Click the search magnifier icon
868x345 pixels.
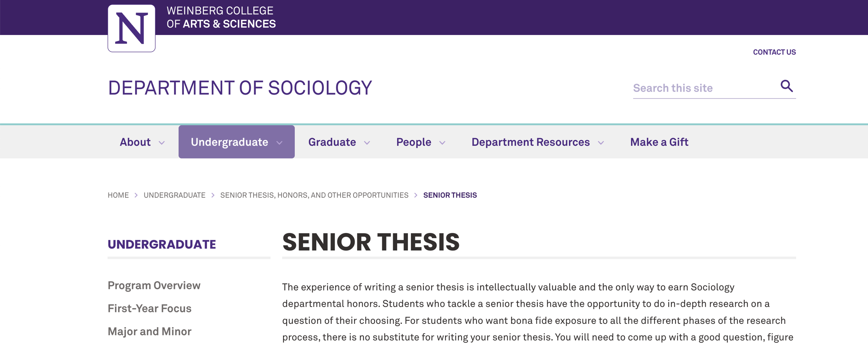[786, 86]
